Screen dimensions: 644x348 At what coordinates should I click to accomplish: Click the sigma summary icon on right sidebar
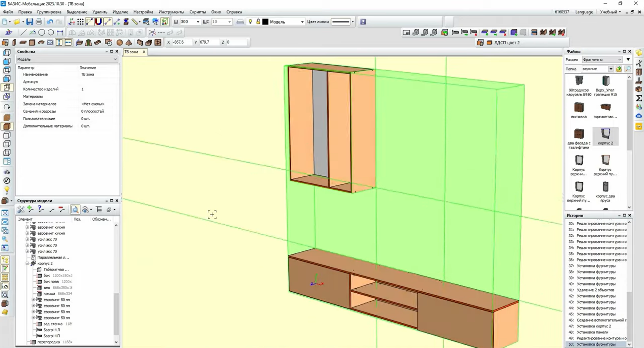pos(639,98)
